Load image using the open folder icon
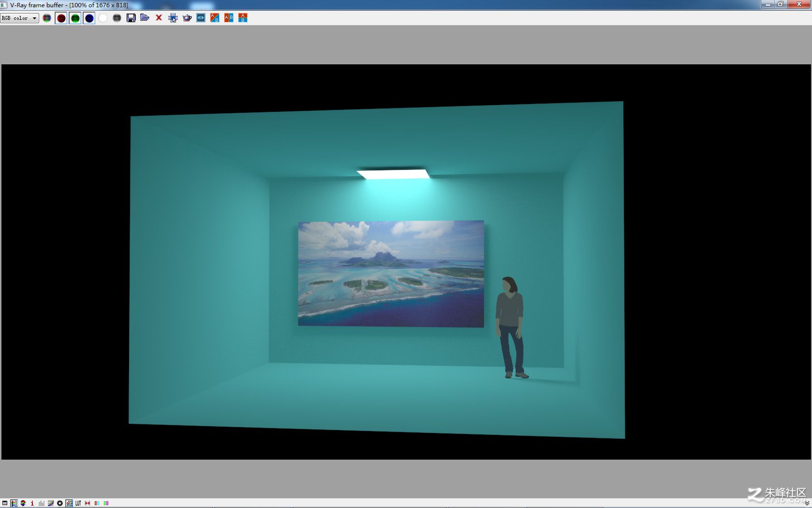The image size is (812, 508). point(145,18)
